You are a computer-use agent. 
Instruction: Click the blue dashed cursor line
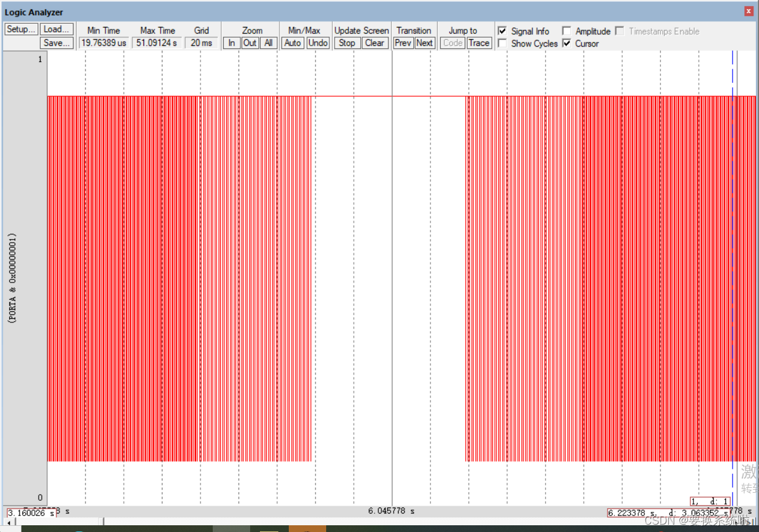coord(732,278)
